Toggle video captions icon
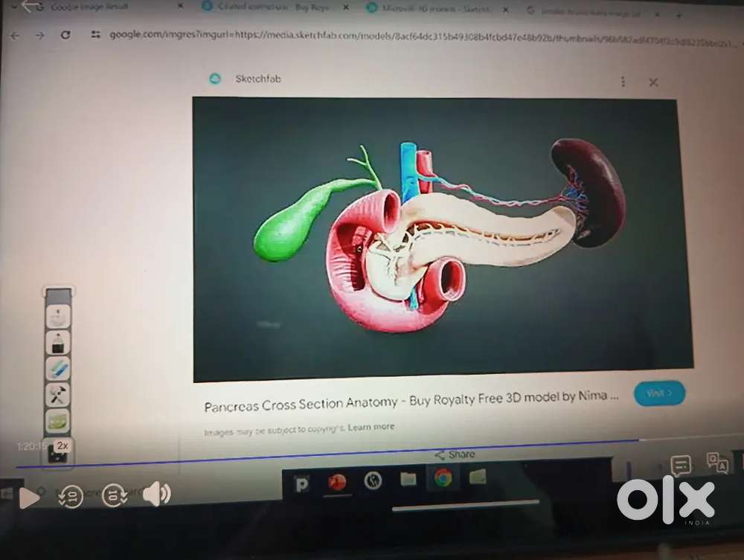 [680, 466]
